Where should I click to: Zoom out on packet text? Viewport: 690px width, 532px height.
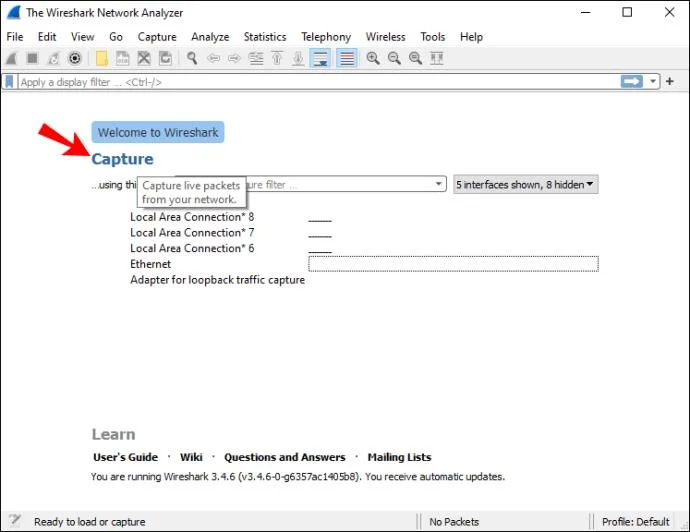(x=394, y=58)
